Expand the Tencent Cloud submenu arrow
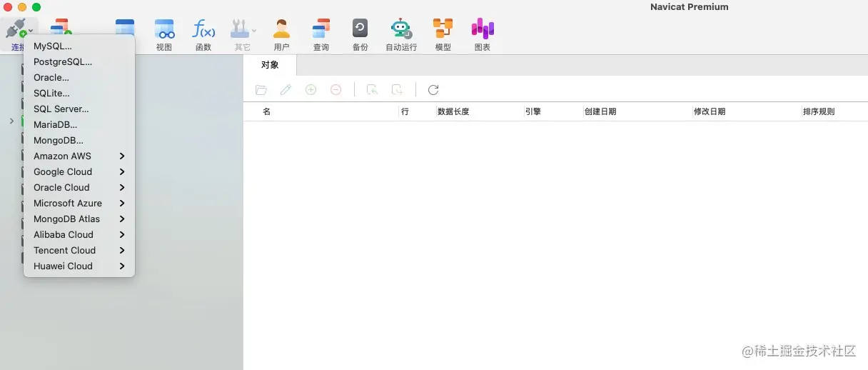 tap(122, 250)
